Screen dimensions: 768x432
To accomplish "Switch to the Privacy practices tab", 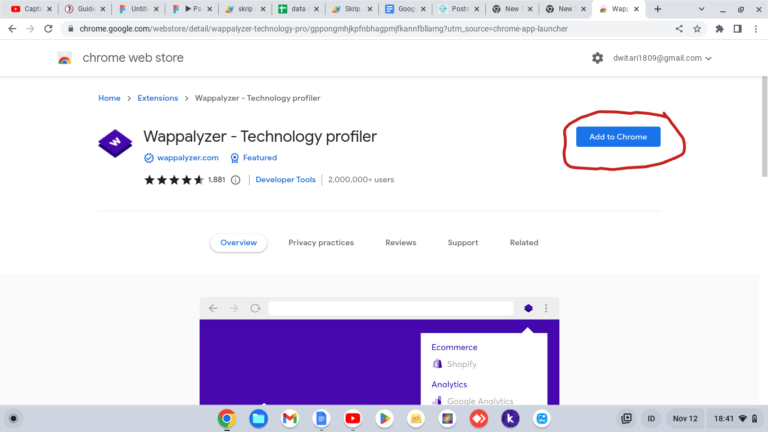I will point(321,242).
